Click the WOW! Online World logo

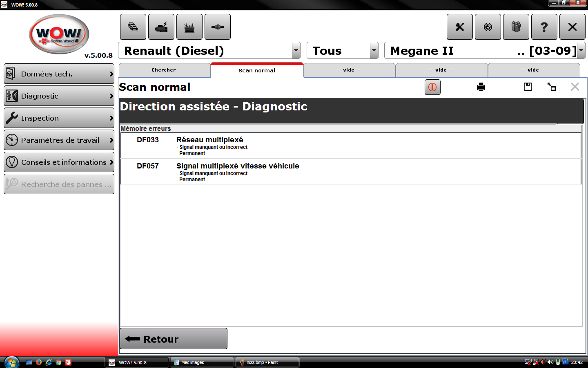pos(59,34)
